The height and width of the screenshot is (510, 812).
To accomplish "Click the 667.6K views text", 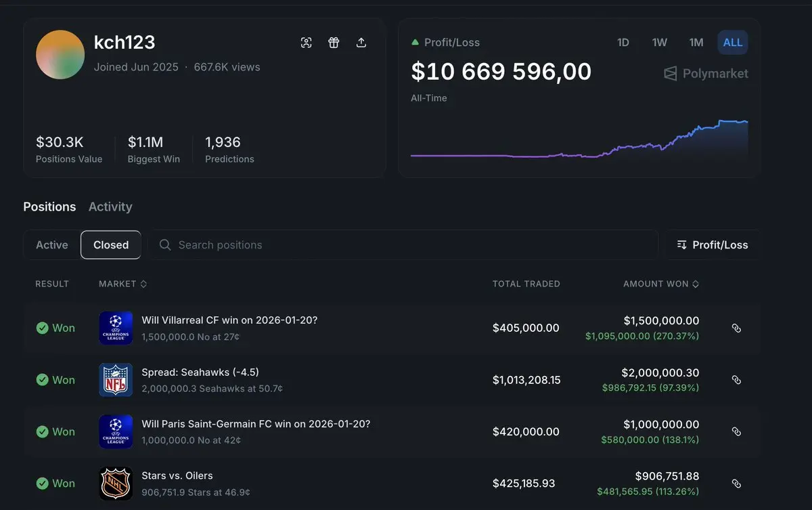I will pyautogui.click(x=227, y=67).
